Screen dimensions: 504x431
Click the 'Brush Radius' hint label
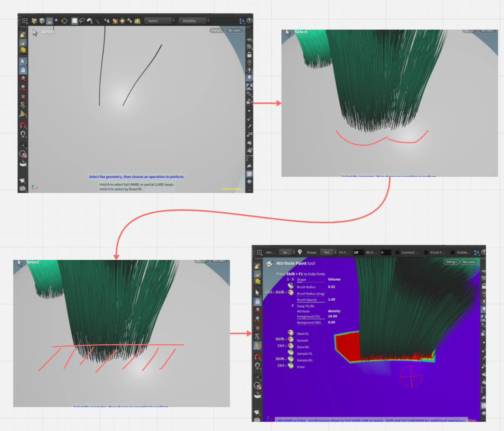coord(306,287)
